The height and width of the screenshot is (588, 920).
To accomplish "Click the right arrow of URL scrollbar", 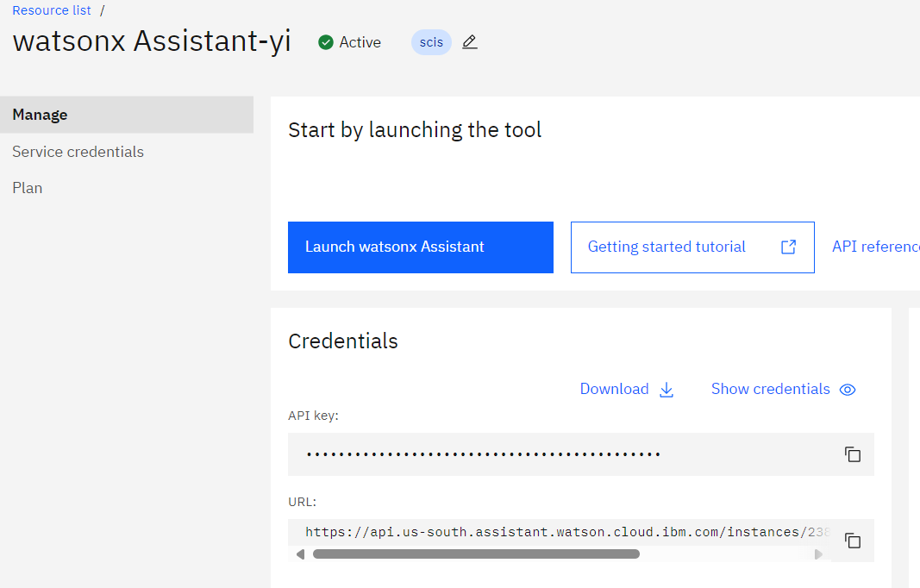I will coord(818,554).
